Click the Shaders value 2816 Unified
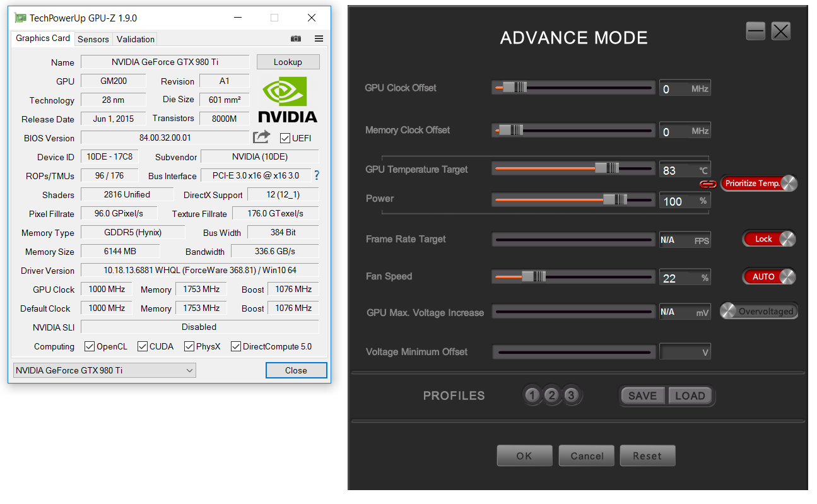The image size is (817, 504). [127, 194]
